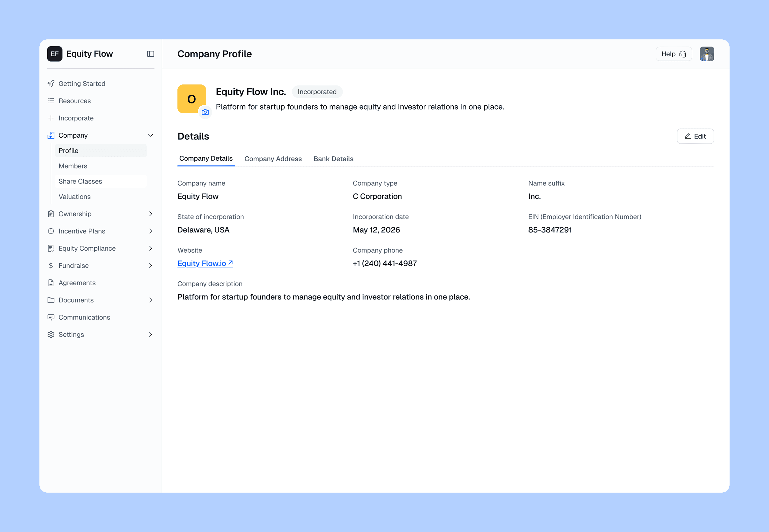The image size is (769, 532).
Task: Click the EIN value 85-3847291
Action: click(550, 230)
